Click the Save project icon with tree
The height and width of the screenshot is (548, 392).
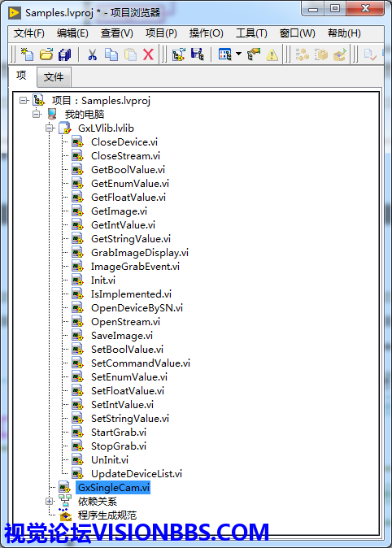(198, 54)
